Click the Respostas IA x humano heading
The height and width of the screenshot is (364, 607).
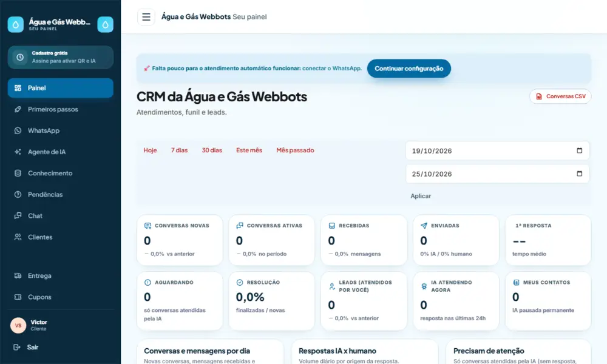coord(337,351)
